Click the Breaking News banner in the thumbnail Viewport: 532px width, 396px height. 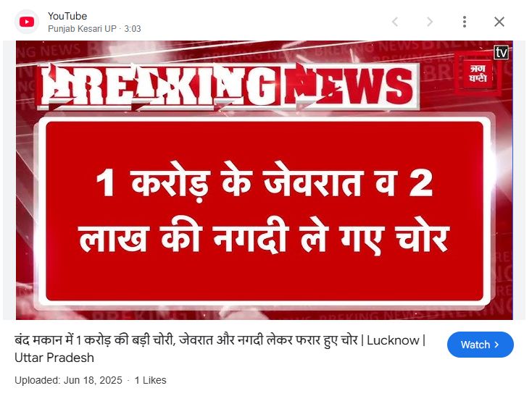tap(228, 85)
